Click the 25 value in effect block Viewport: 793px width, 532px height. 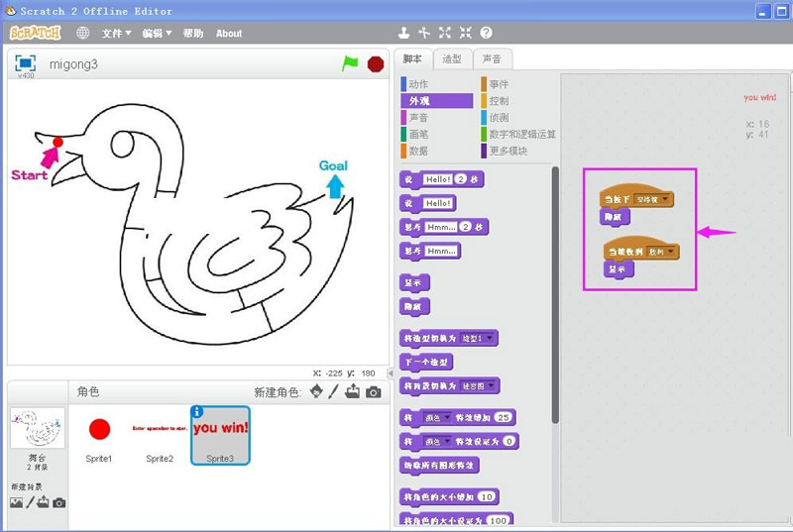[504, 418]
